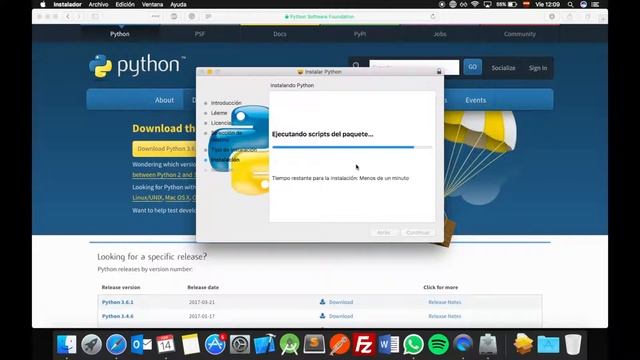This screenshot has width=640, height=360.
Task: Open the Calendar icon showing 14
Action: point(166,344)
